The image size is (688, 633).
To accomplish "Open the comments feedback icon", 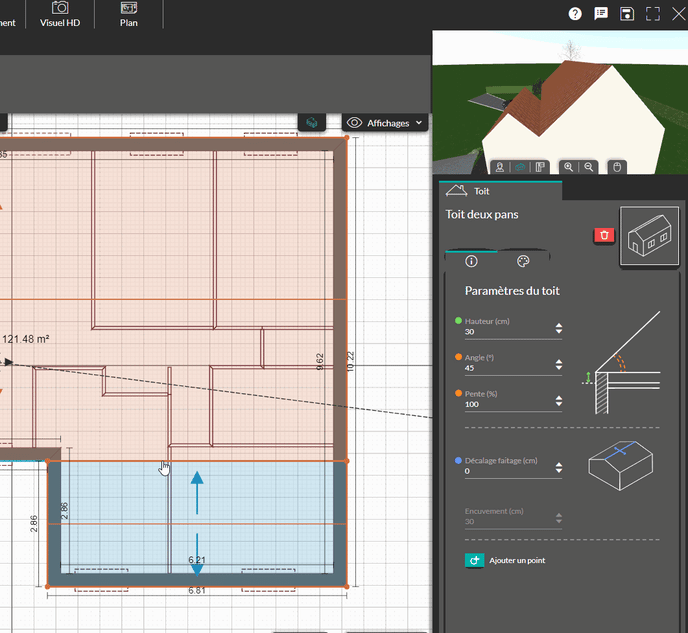I will [x=601, y=14].
